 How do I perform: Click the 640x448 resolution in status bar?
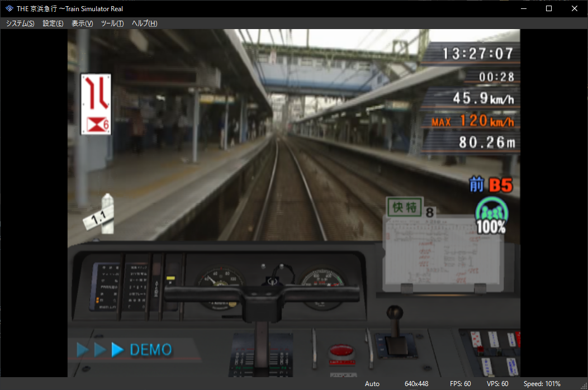tap(416, 384)
